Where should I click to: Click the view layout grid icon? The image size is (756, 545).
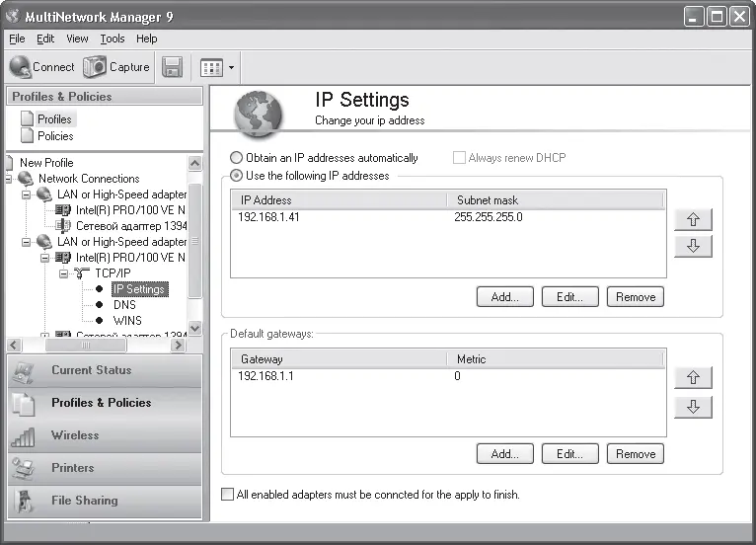211,68
